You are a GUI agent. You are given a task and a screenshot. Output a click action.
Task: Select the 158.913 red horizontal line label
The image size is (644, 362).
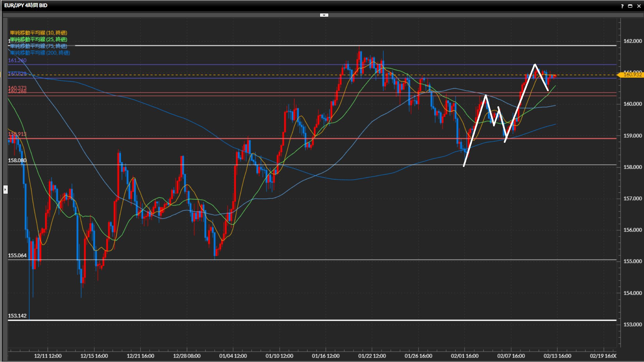click(17, 134)
